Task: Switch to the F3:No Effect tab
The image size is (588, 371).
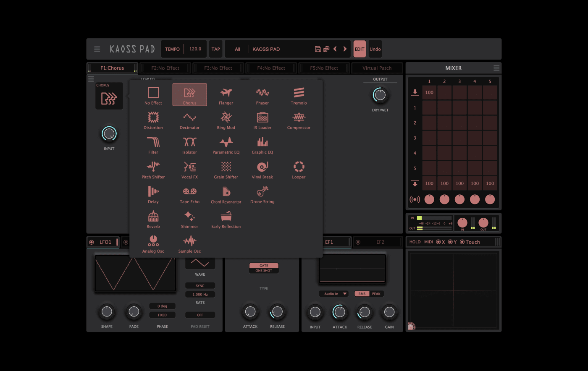Action: click(218, 68)
